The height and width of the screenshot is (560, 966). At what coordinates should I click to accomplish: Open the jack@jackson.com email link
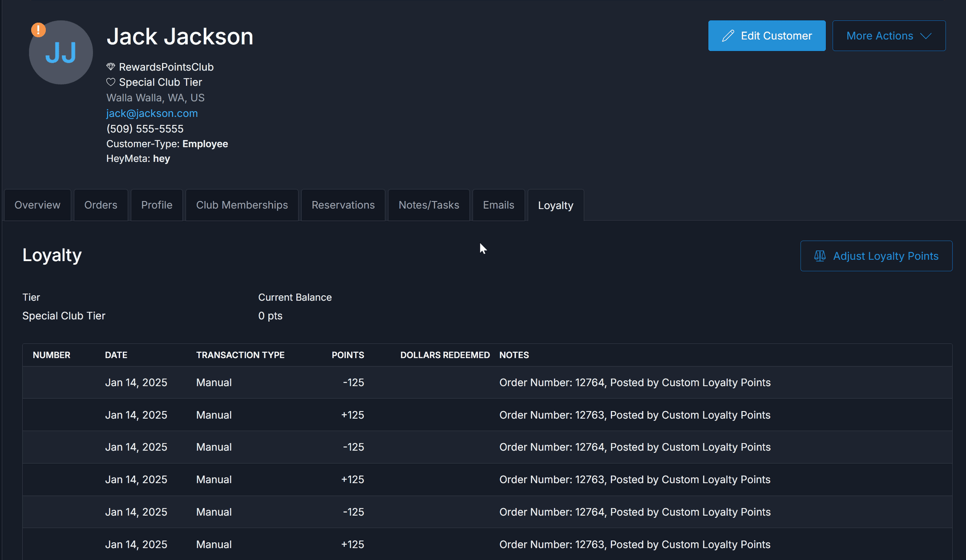151,113
